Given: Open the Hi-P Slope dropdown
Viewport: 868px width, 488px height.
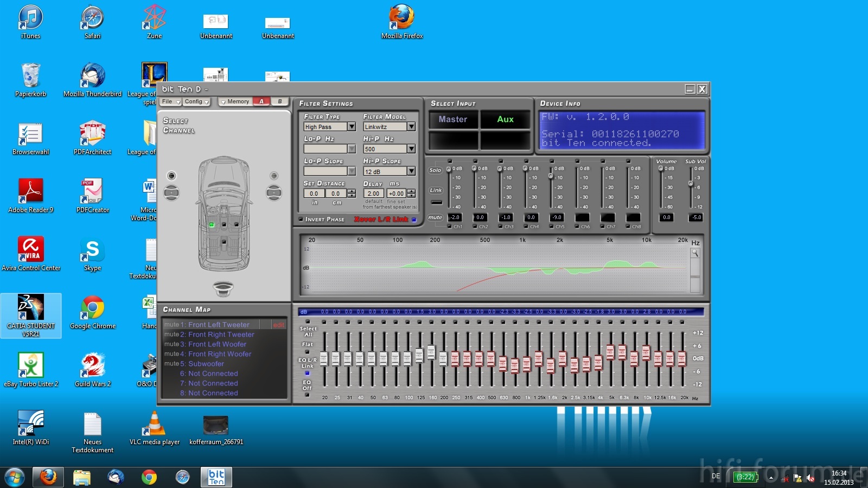Looking at the screenshot, I should [x=411, y=171].
